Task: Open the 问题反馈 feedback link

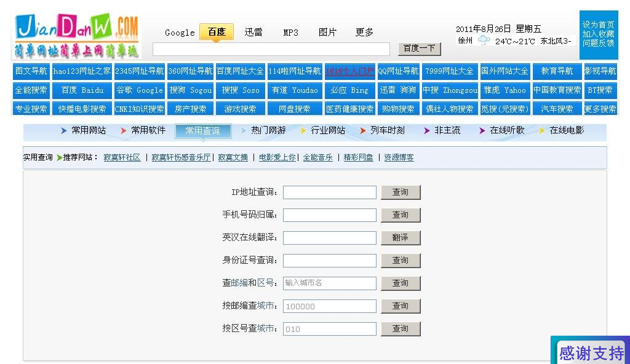Action: tap(598, 43)
